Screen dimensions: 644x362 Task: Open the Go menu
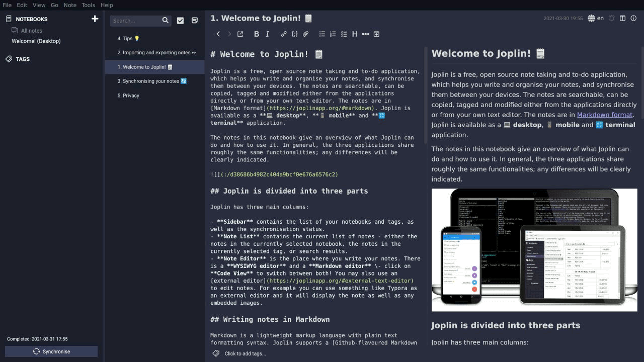coord(54,5)
